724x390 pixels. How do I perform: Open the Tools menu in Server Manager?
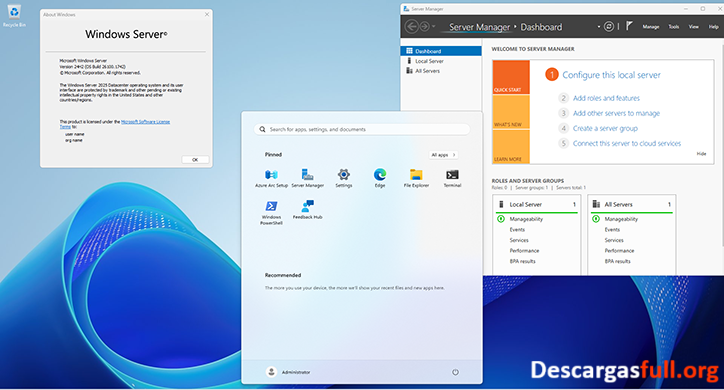[x=674, y=27]
